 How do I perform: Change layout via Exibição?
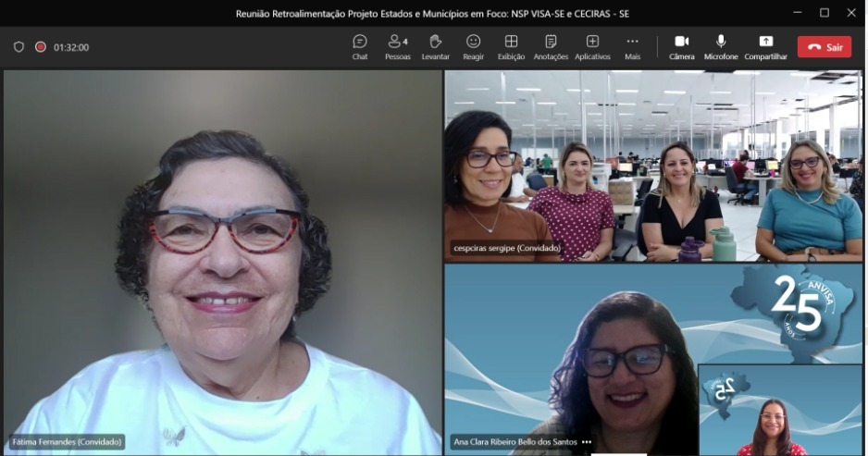511,47
